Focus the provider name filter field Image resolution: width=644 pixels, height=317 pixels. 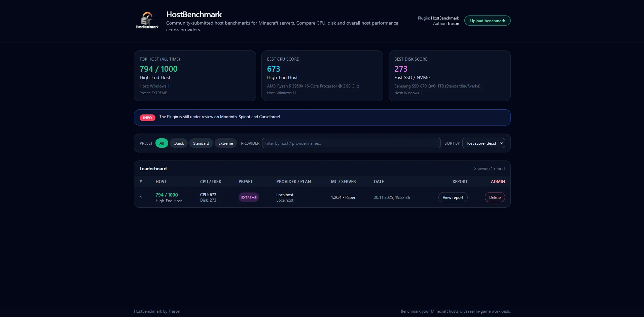[x=351, y=143]
